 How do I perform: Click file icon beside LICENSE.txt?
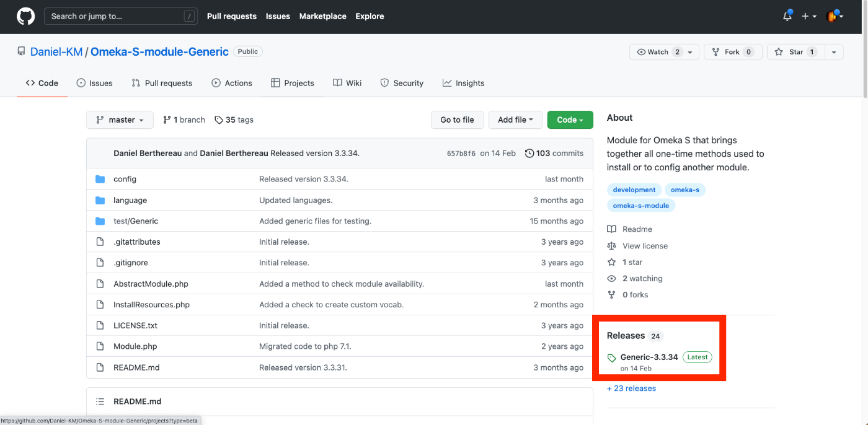(x=100, y=325)
